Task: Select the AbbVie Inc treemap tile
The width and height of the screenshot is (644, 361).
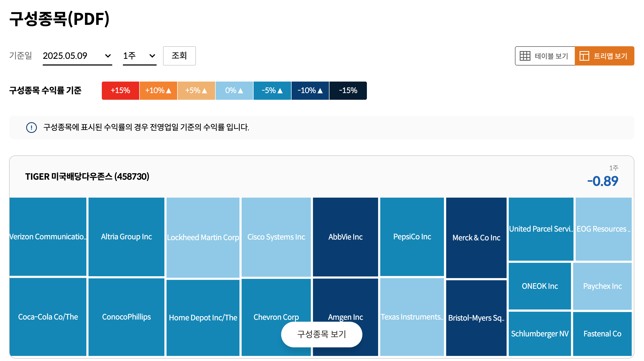Action: [345, 237]
